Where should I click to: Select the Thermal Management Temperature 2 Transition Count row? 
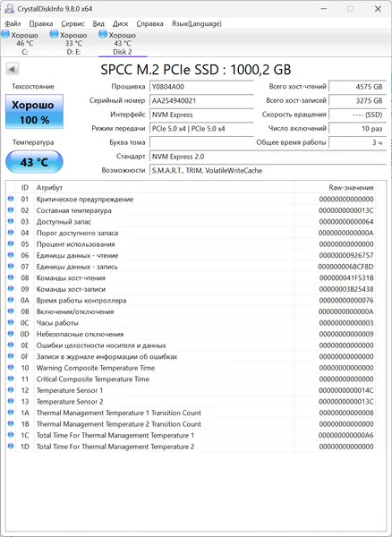coord(191,424)
